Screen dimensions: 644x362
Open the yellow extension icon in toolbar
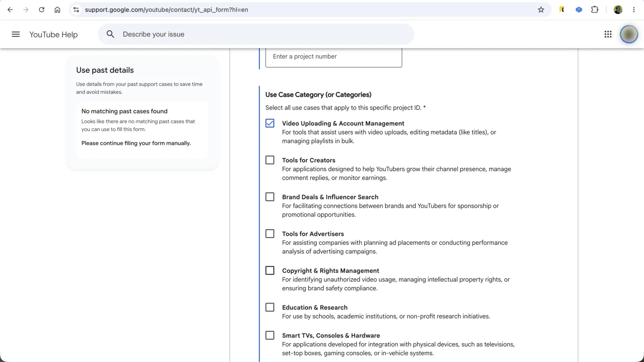coord(562,10)
